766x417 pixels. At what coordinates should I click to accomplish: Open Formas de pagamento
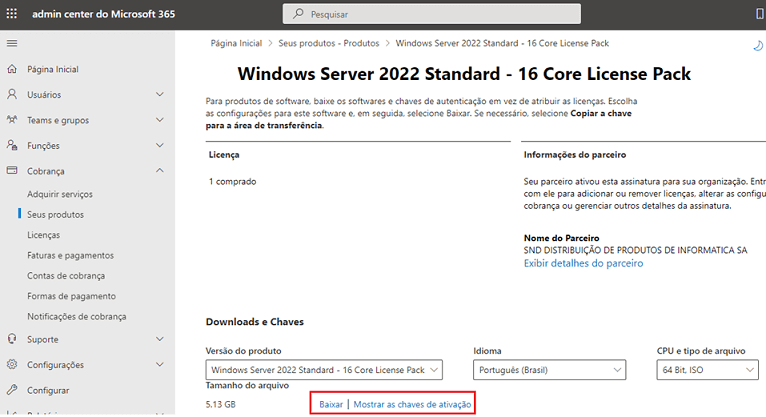point(71,296)
